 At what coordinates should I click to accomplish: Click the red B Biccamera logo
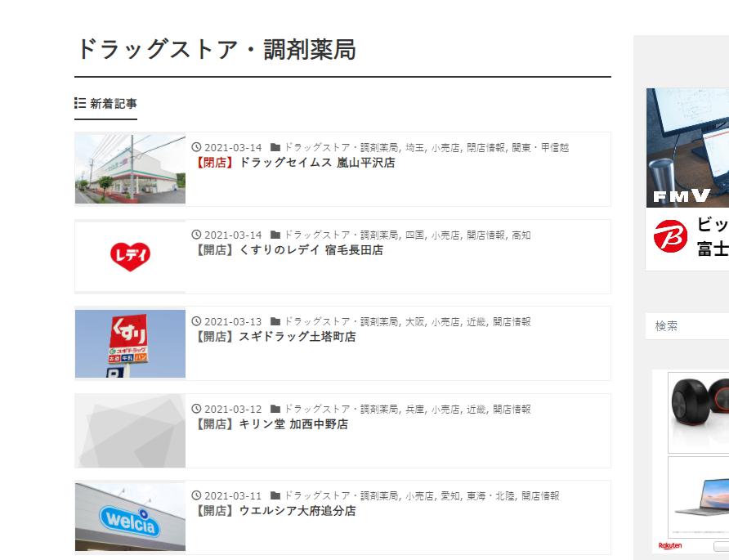tap(670, 235)
